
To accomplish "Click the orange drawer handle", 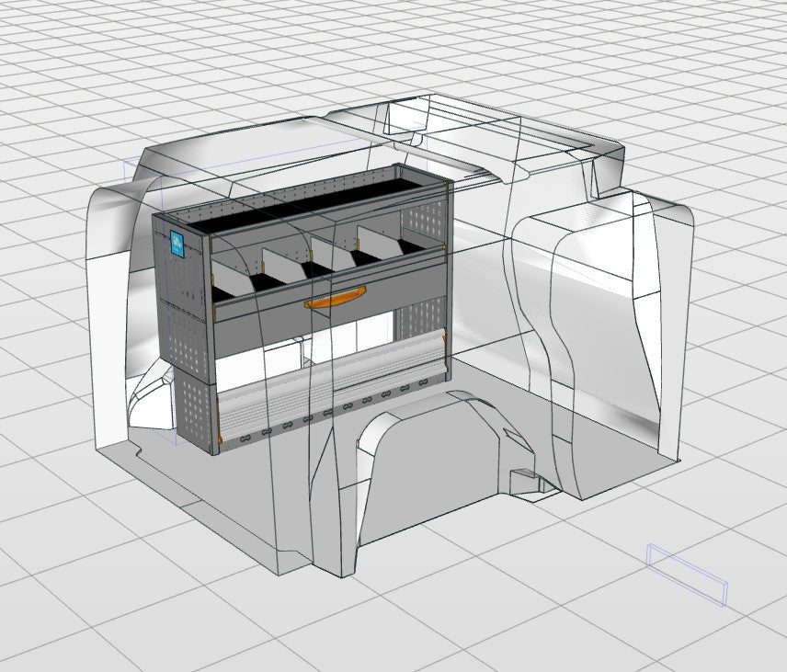I will [330, 301].
